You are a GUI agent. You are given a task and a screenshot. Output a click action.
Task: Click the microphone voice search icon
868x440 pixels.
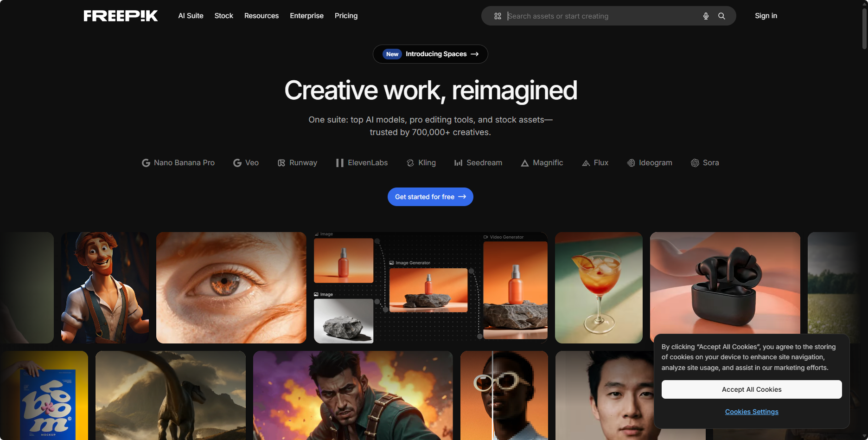tap(706, 16)
